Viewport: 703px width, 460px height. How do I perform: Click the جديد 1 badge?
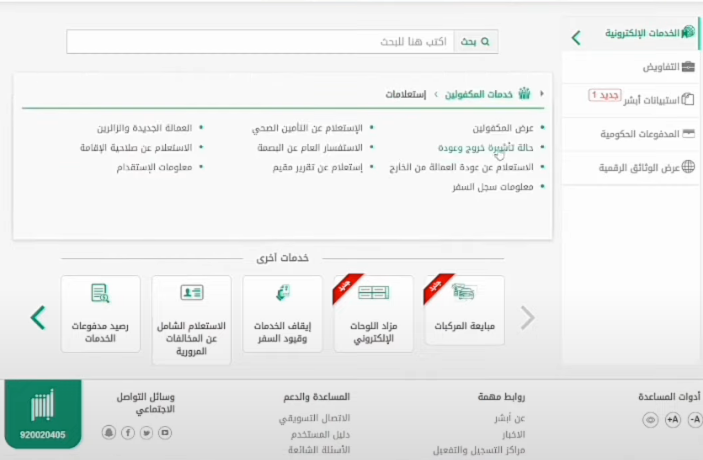(605, 95)
